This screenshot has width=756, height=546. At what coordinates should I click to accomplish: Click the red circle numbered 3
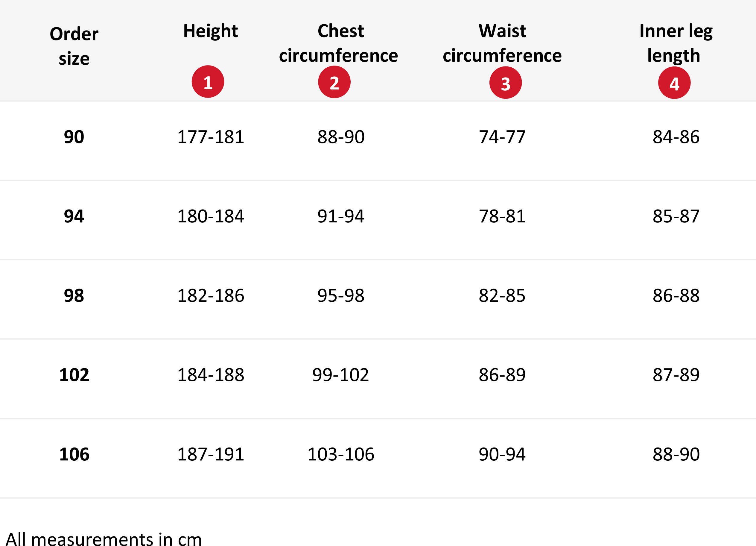click(x=505, y=82)
